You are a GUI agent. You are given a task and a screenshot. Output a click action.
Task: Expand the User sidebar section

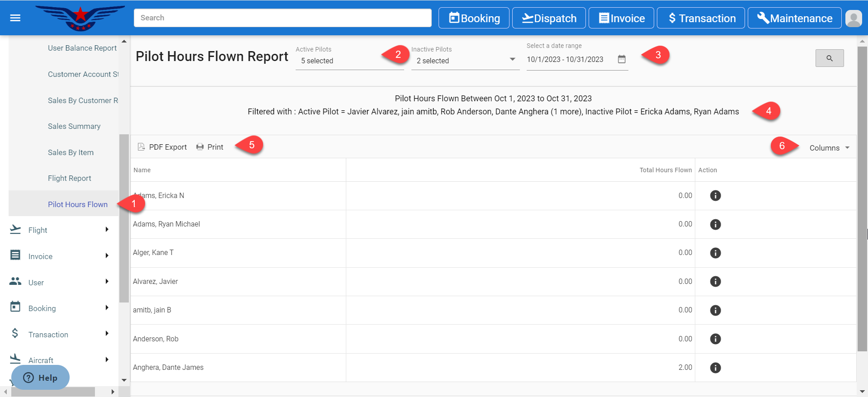(59, 283)
